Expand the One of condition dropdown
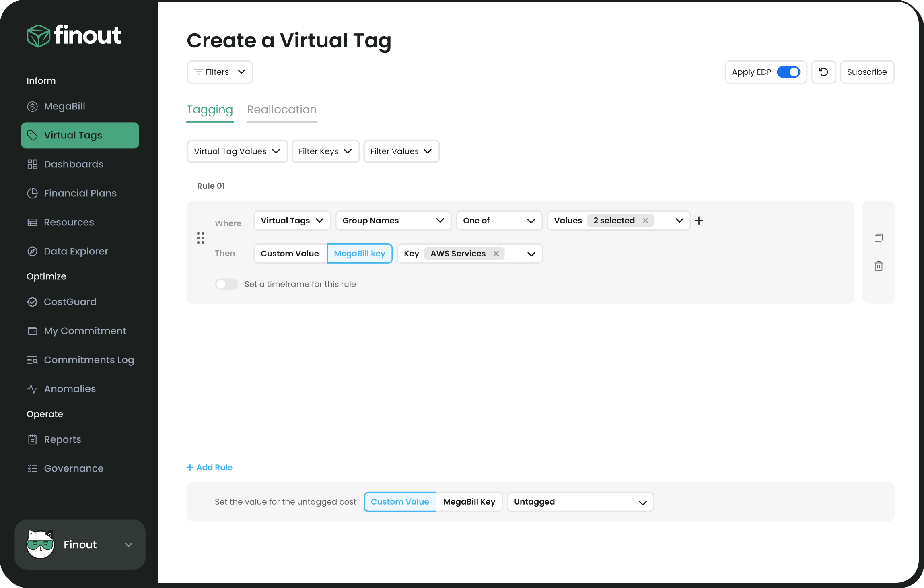The width and height of the screenshot is (924, 588). pos(499,221)
